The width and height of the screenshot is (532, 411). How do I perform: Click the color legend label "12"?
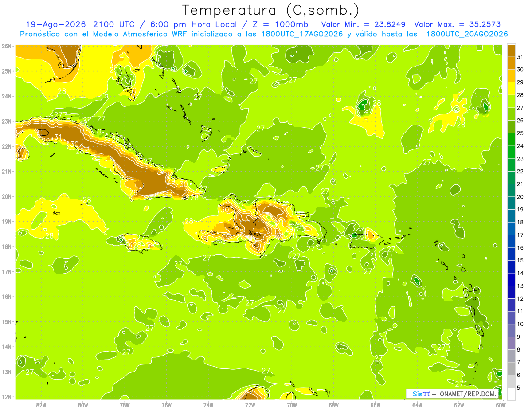tap(520, 298)
